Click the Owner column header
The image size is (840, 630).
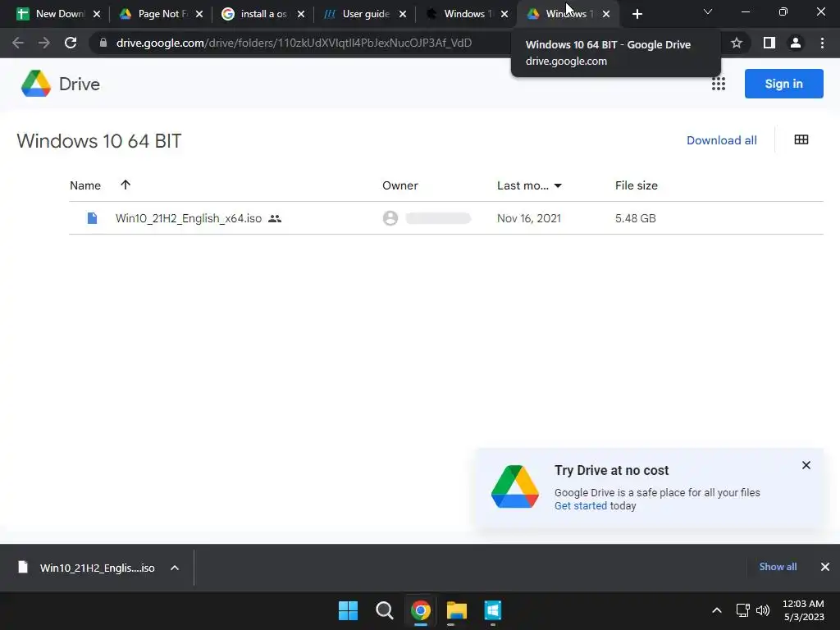[400, 185]
